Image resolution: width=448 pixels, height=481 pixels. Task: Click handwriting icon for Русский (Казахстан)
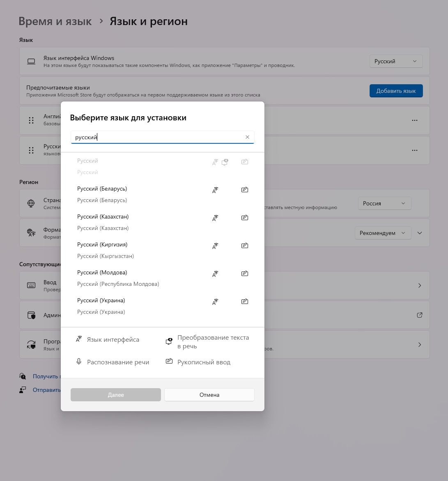(245, 218)
